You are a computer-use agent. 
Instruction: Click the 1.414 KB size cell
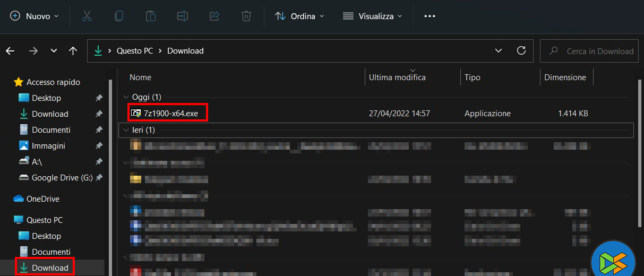(x=573, y=114)
